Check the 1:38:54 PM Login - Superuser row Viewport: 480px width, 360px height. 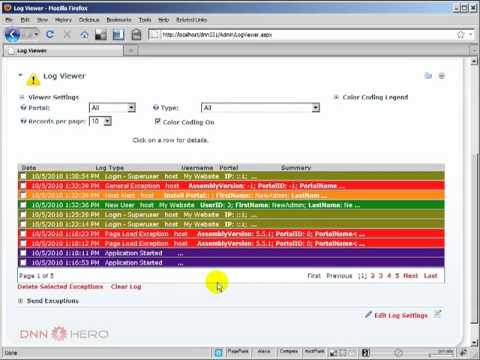23,176
